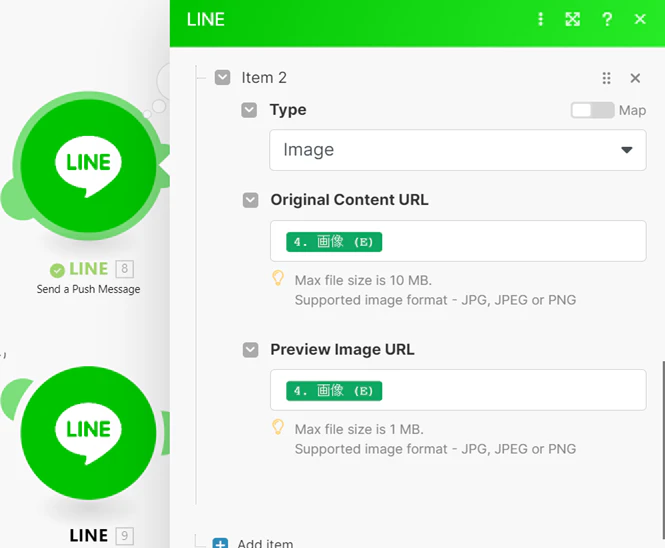Select the LINE module 9 node

point(88,433)
